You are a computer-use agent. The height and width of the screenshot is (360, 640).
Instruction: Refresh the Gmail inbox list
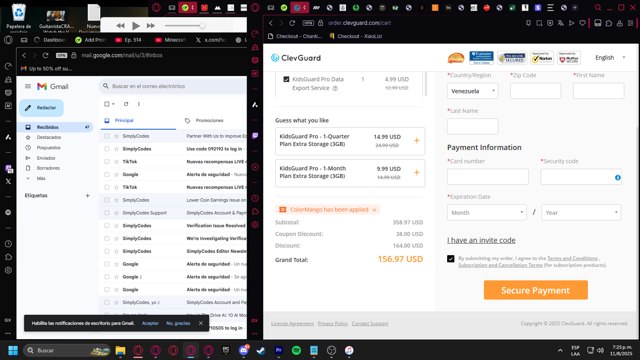click(126, 104)
